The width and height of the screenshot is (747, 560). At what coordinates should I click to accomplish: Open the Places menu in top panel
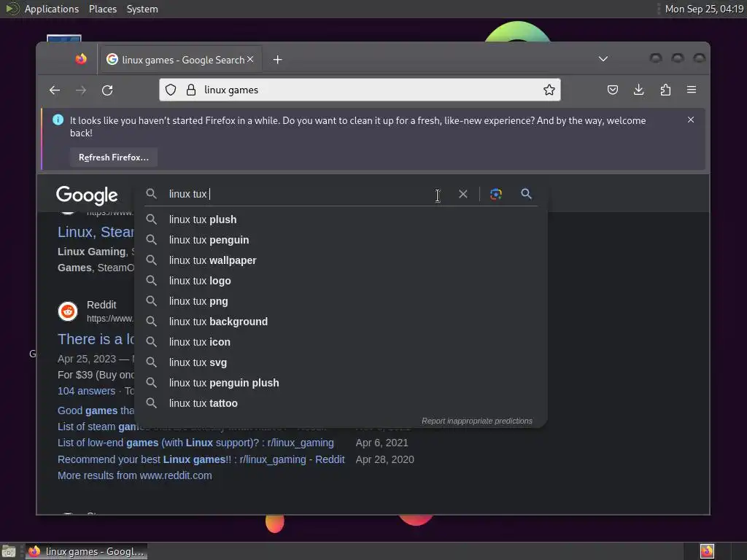103,9
